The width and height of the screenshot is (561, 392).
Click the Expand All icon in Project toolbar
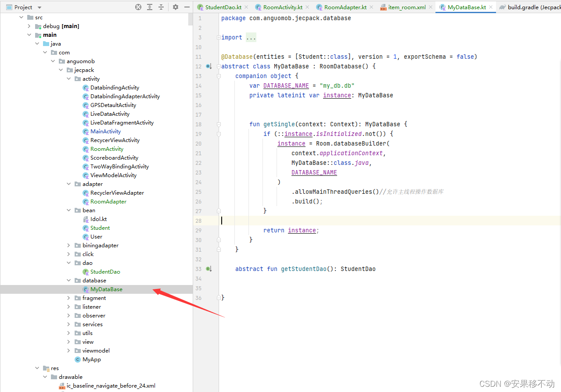[150, 7]
